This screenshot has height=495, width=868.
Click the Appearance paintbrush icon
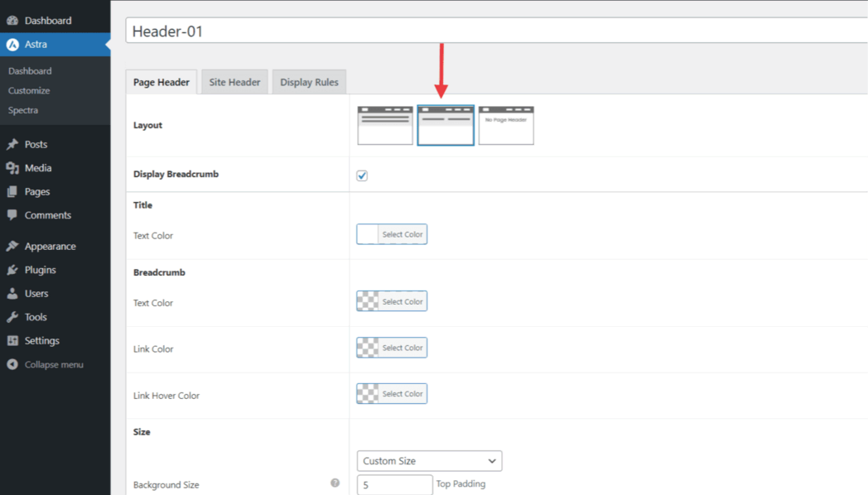pyautogui.click(x=12, y=246)
